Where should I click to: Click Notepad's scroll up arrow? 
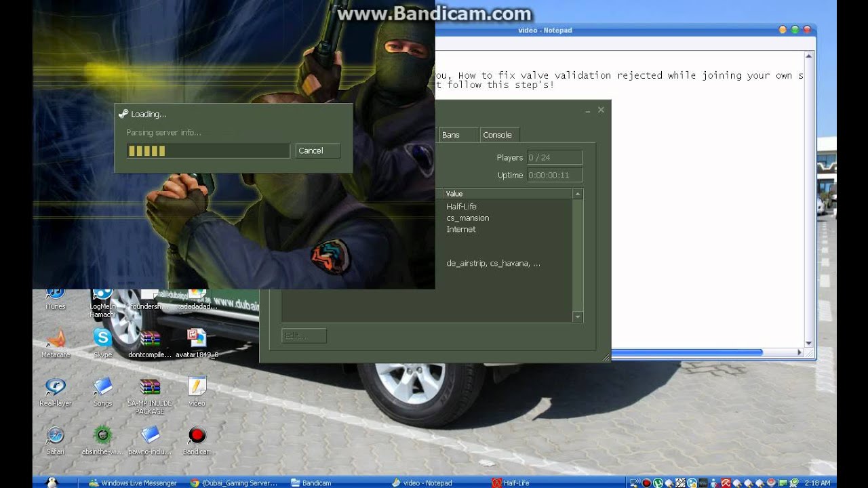pyautogui.click(x=808, y=56)
